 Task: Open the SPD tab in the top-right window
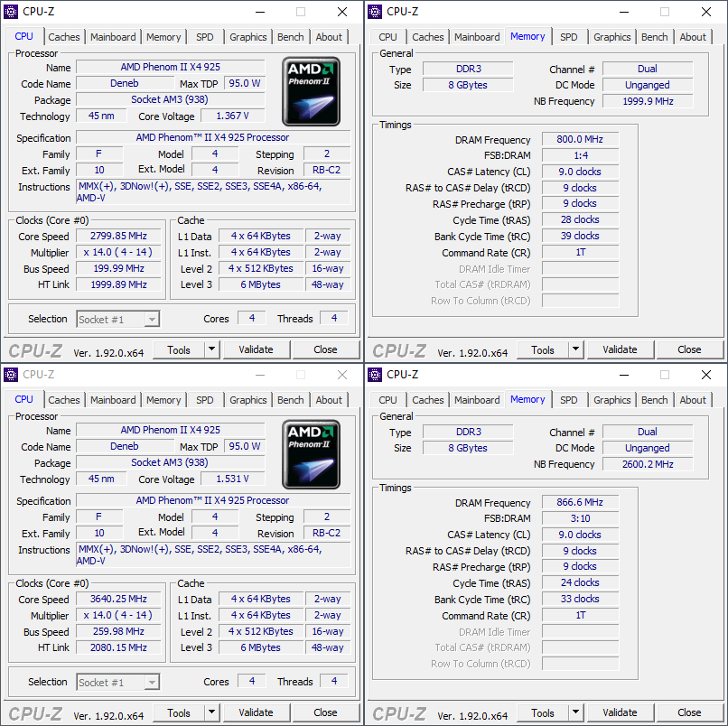click(568, 37)
